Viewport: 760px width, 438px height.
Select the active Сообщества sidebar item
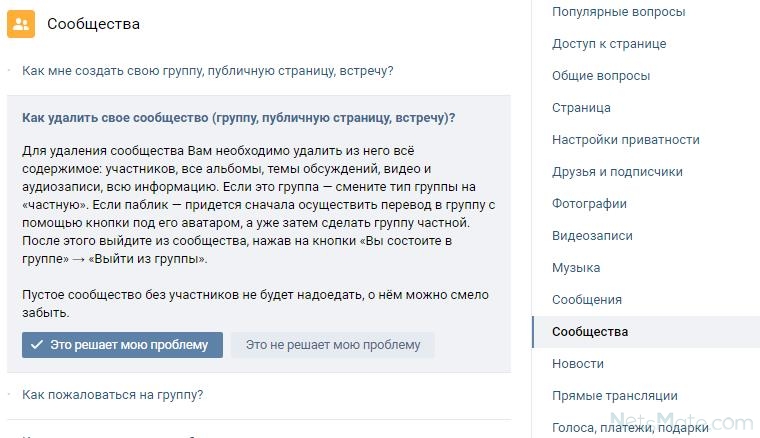pyautogui.click(x=646, y=332)
